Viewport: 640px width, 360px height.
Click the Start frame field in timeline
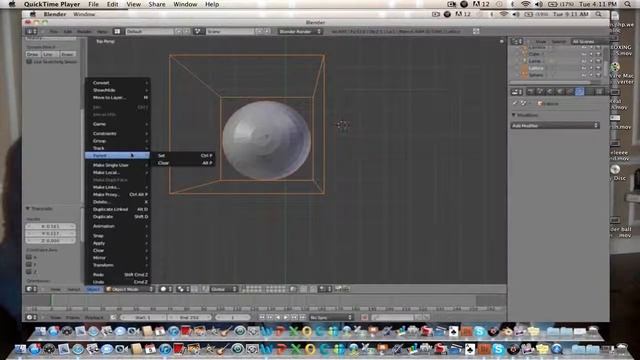(x=144, y=318)
